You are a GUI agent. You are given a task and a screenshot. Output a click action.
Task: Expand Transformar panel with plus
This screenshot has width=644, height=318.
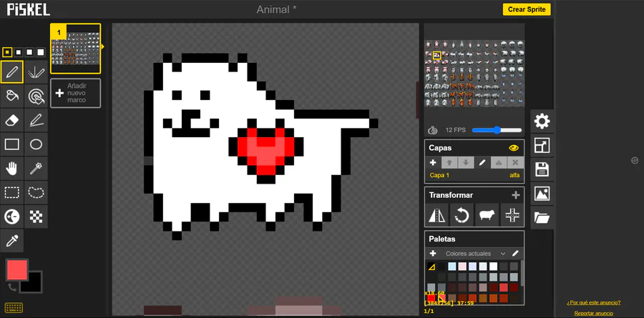(515, 195)
